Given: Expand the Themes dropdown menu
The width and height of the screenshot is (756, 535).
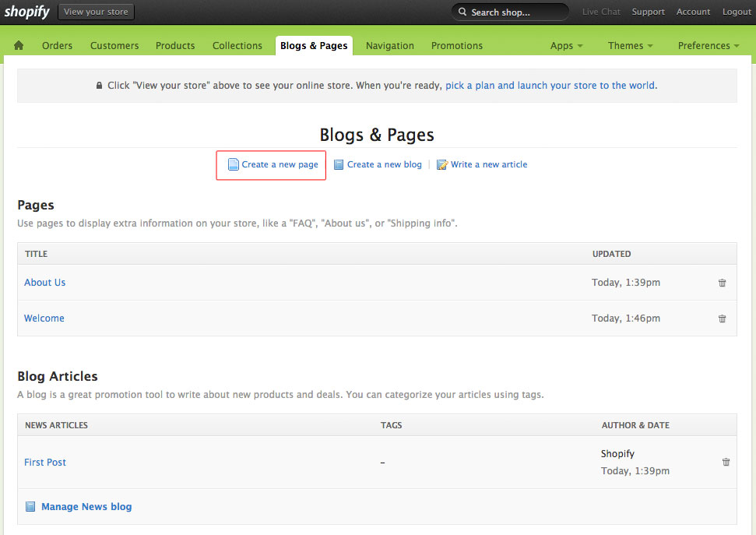Looking at the screenshot, I should [x=630, y=46].
